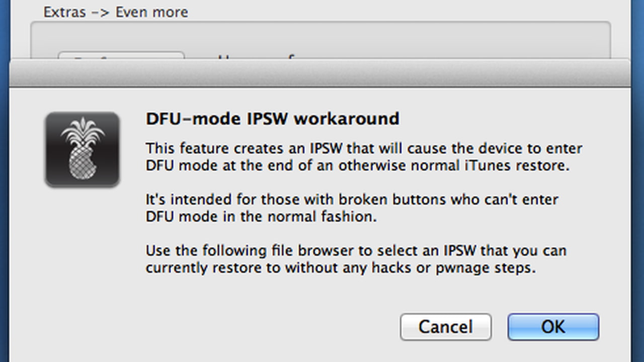Click the 'Even more' part of breadcrumb
This screenshot has width=644, height=362.
tap(152, 12)
